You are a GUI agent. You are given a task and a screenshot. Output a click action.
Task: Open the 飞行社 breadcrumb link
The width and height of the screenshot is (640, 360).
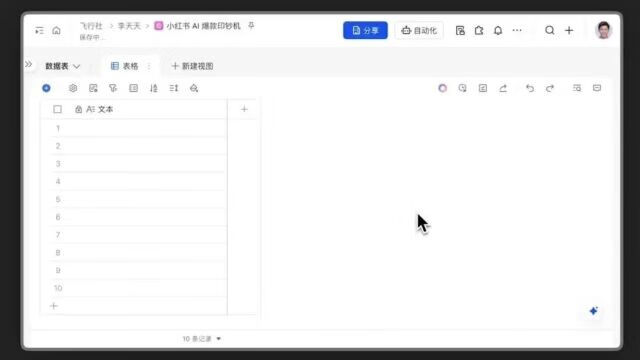coord(91,26)
